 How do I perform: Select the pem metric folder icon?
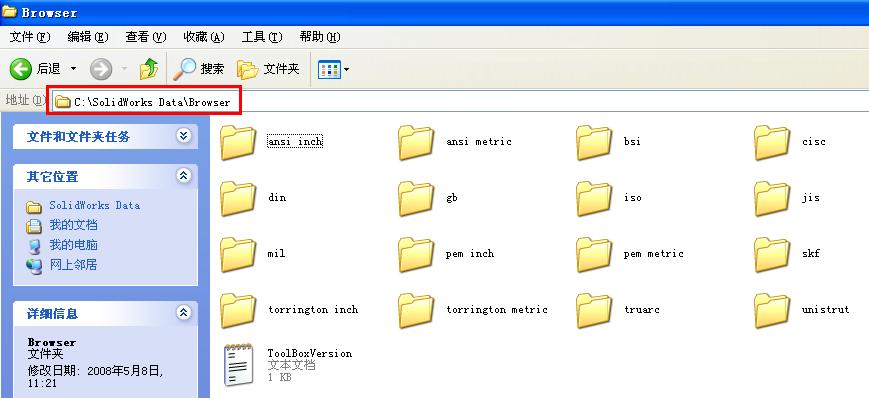tap(594, 254)
